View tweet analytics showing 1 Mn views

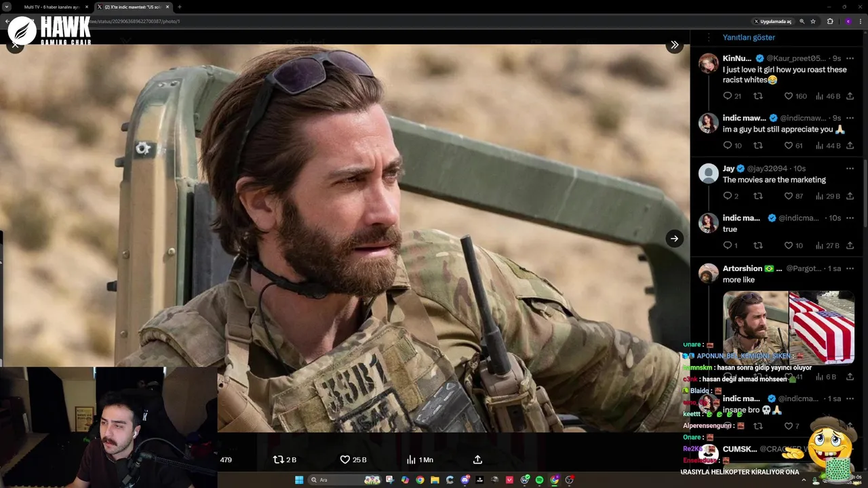tap(420, 460)
